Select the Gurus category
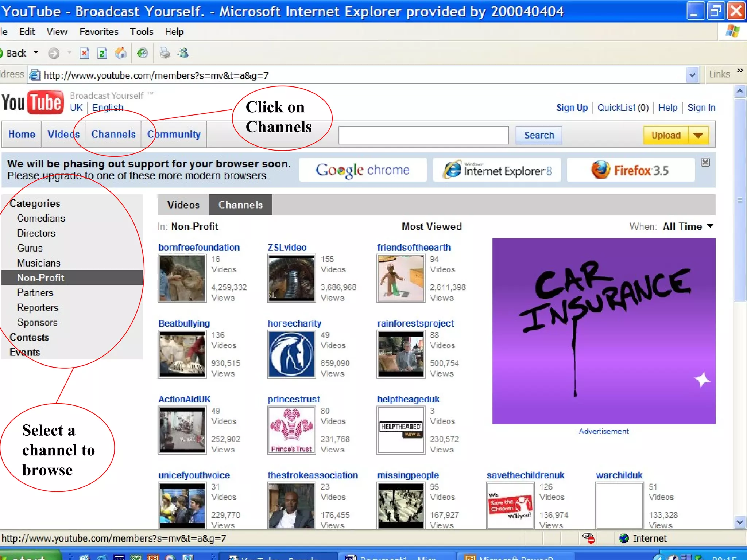 30,248
